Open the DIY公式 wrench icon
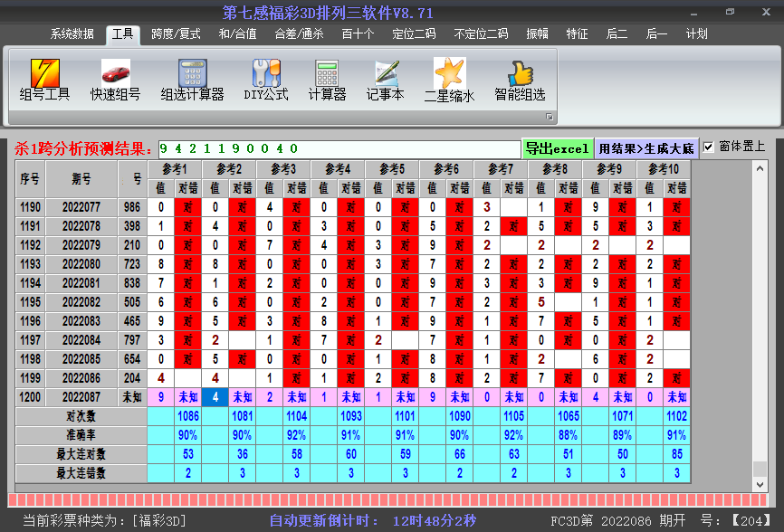The image size is (784, 532). pos(265,80)
